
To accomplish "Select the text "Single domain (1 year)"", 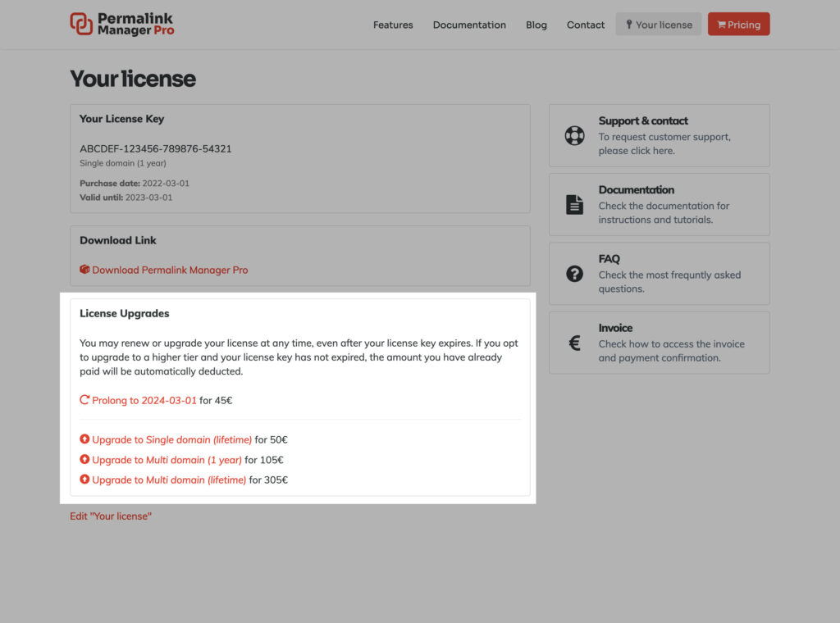I will (123, 163).
